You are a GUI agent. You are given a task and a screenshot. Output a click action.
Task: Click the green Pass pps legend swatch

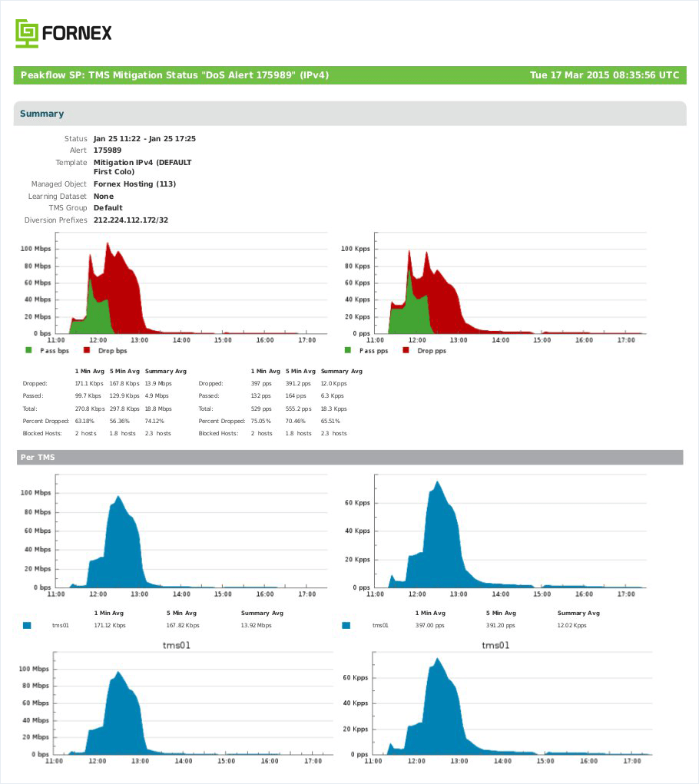click(347, 350)
